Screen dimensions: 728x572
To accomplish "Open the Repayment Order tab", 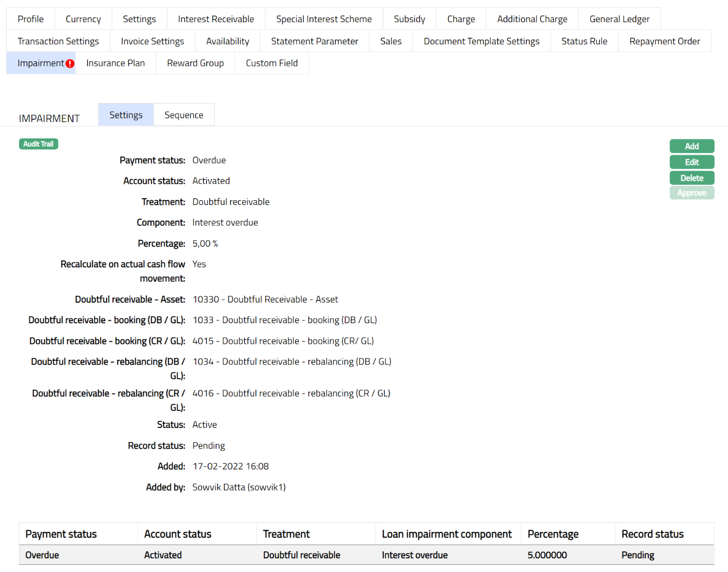I will click(665, 41).
